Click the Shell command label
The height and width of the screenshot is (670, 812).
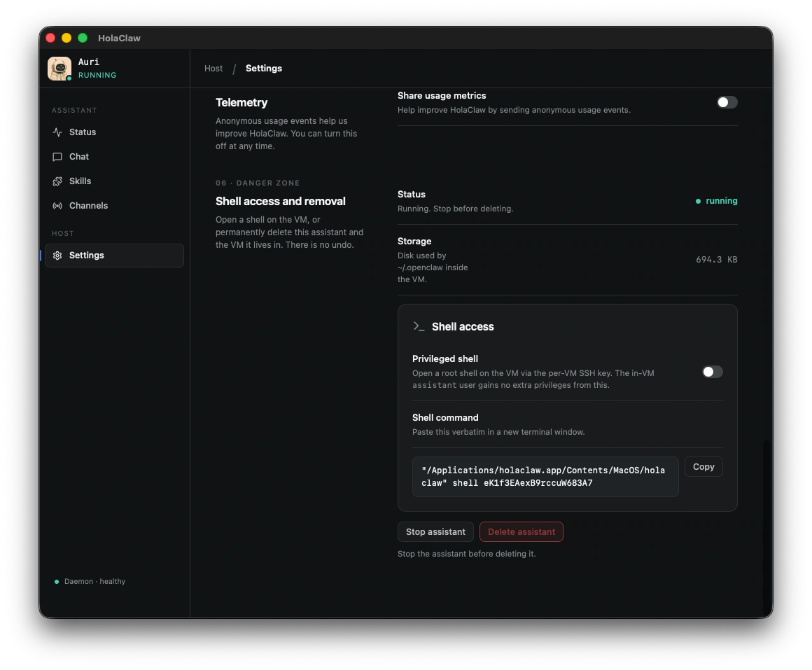(x=444, y=417)
